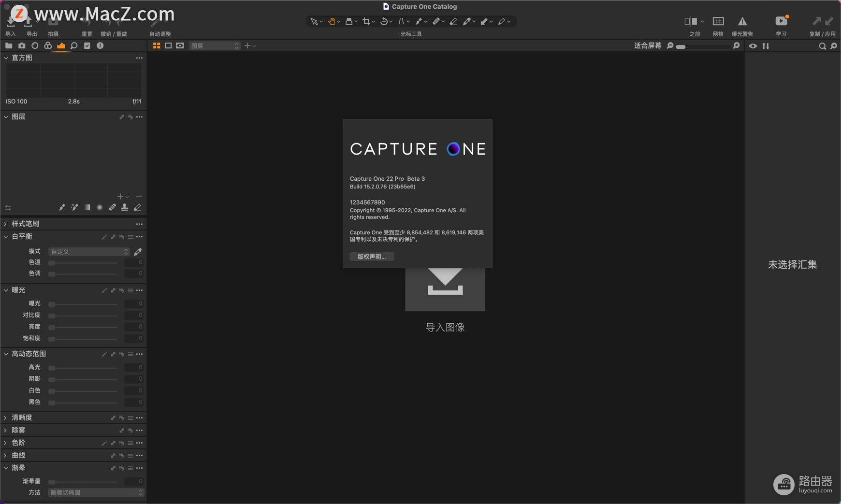This screenshot has width=841, height=504.
Task: Click the 版权声明... button
Action: [372, 257]
